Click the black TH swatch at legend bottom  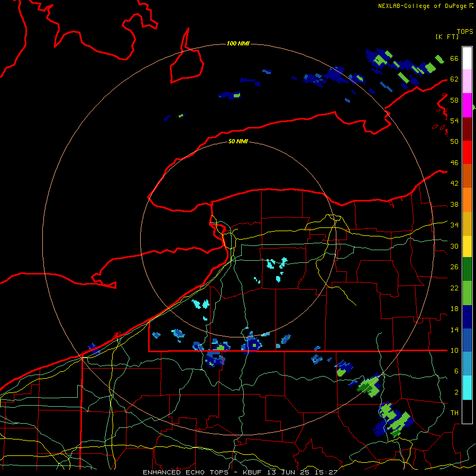[x=467, y=411]
